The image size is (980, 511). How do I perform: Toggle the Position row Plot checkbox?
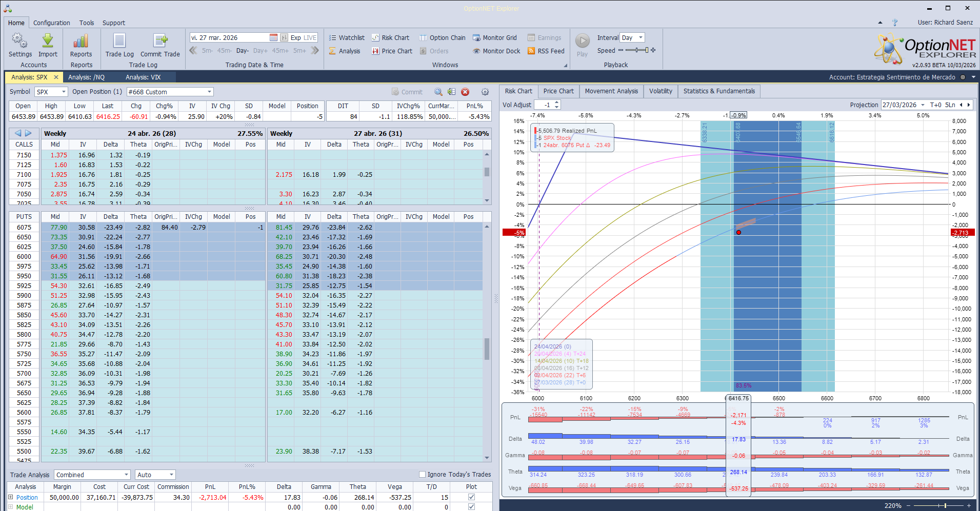[x=471, y=497]
